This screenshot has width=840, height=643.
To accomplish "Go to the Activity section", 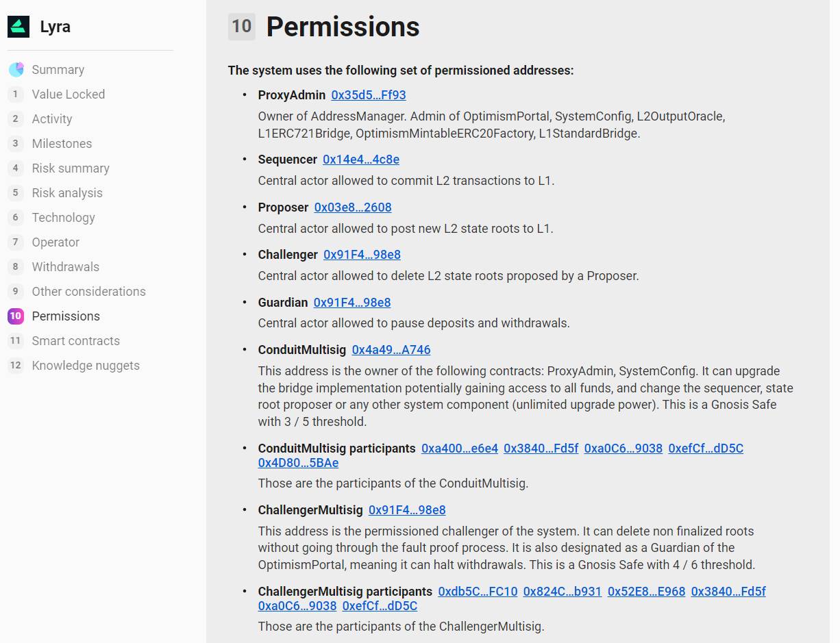I will tap(52, 118).
